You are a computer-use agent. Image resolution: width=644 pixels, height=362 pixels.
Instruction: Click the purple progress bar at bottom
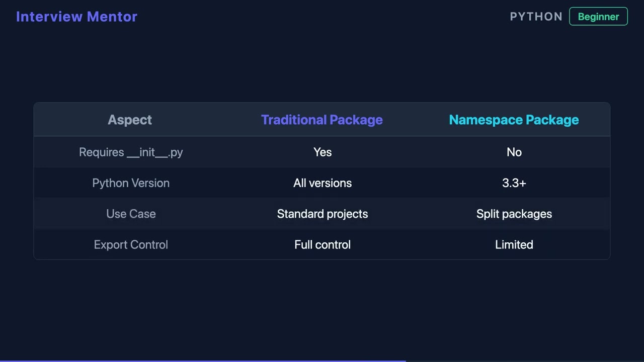203,361
